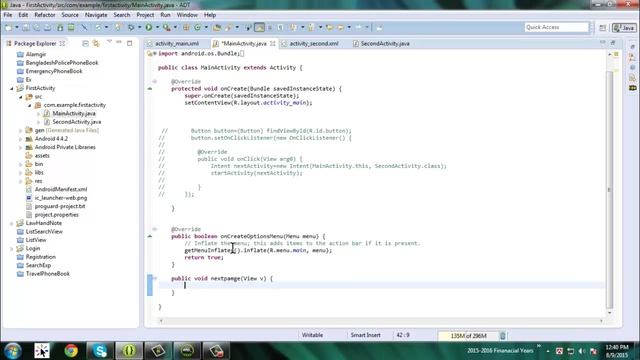Click Link with Editor icon in Package Explorer

[96, 43]
